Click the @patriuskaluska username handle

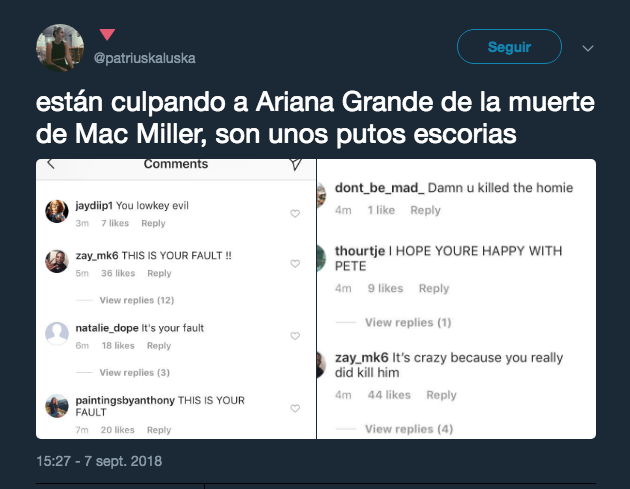[x=145, y=58]
